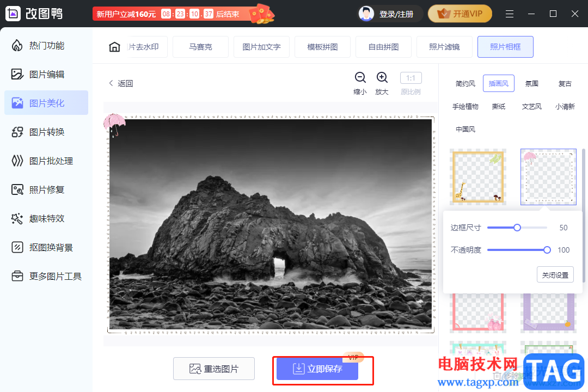Select the 文艺风 frame style
This screenshot has width=588, height=392.
[x=531, y=107]
